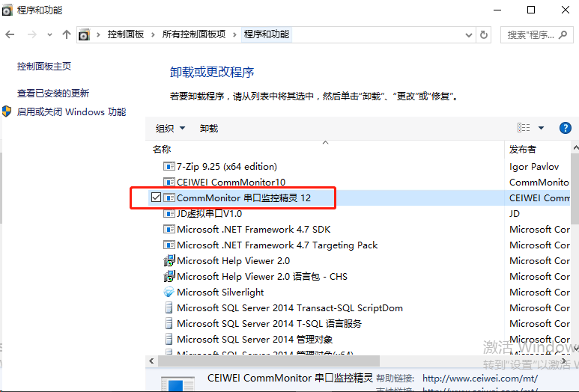579x392 pixels.
Task: Click the CEIWEI CommMonitor10 program icon
Action: [x=169, y=182]
